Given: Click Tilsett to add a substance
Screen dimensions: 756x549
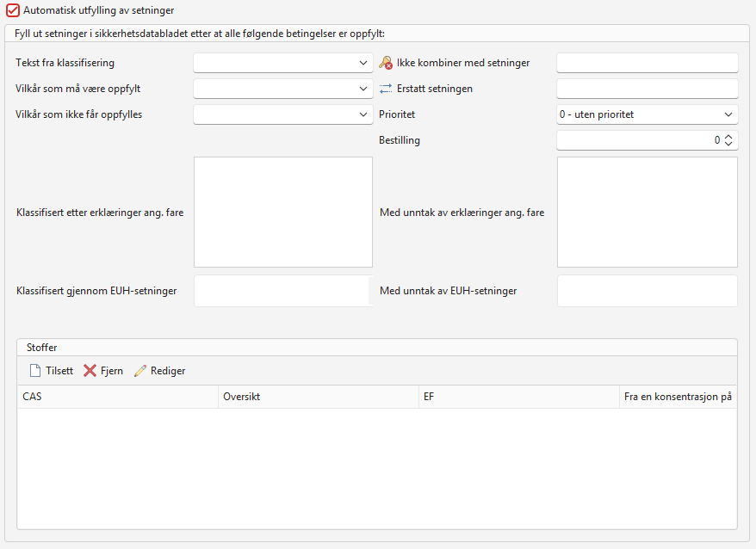Looking at the screenshot, I should pyautogui.click(x=52, y=371).
